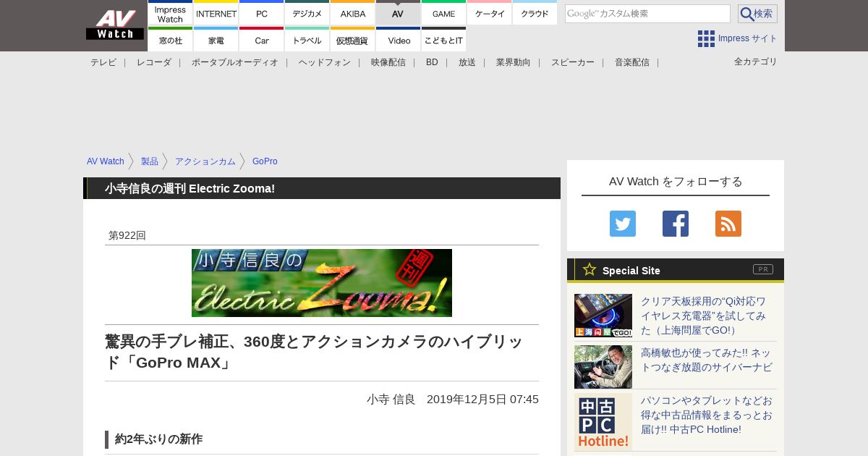Image resolution: width=868 pixels, height=456 pixels.
Task: Click the 第922回 issue number
Action: tap(127, 235)
